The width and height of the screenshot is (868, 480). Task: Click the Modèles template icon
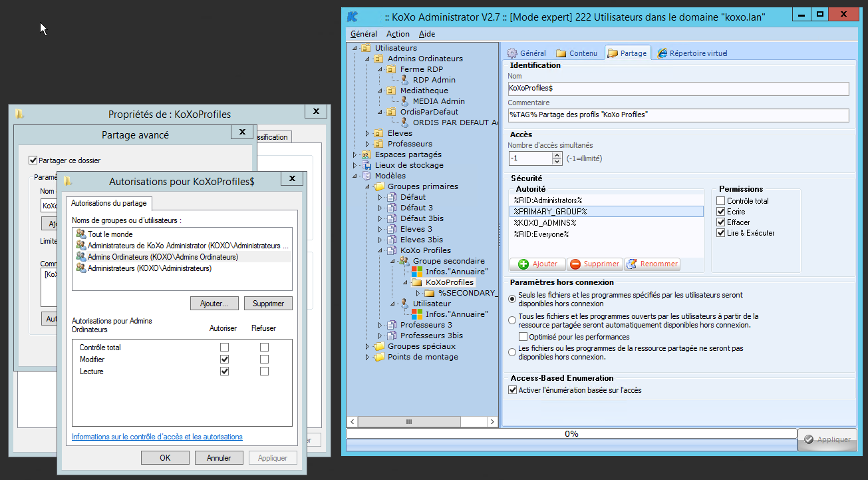click(x=366, y=176)
